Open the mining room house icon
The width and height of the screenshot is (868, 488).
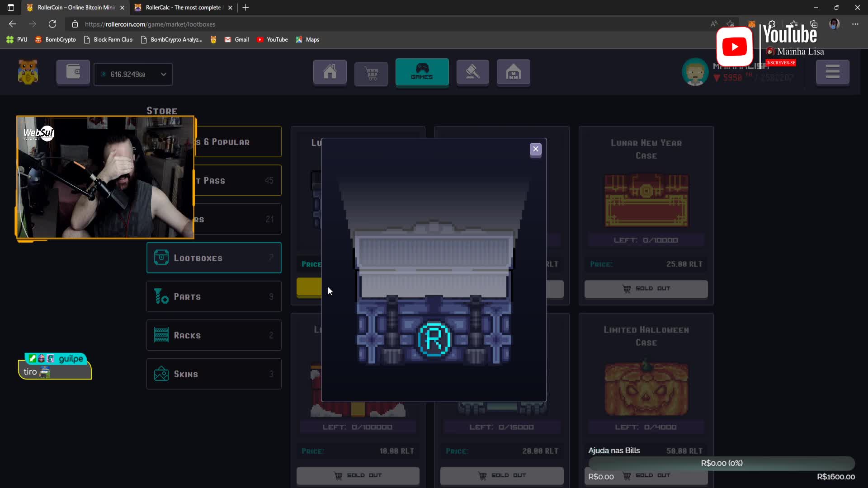pos(513,72)
